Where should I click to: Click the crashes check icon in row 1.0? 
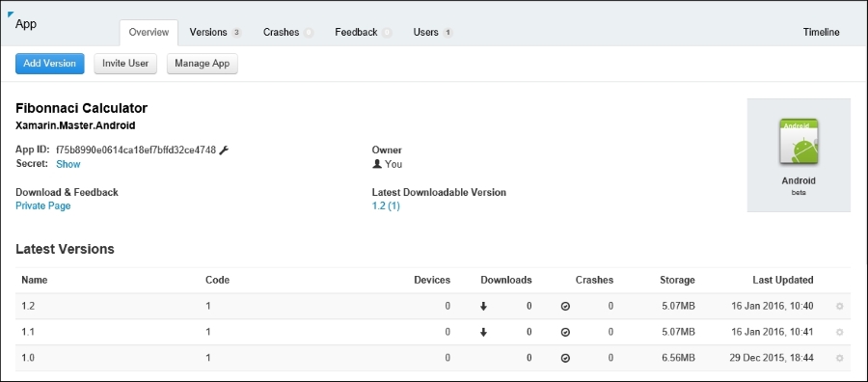click(x=565, y=358)
